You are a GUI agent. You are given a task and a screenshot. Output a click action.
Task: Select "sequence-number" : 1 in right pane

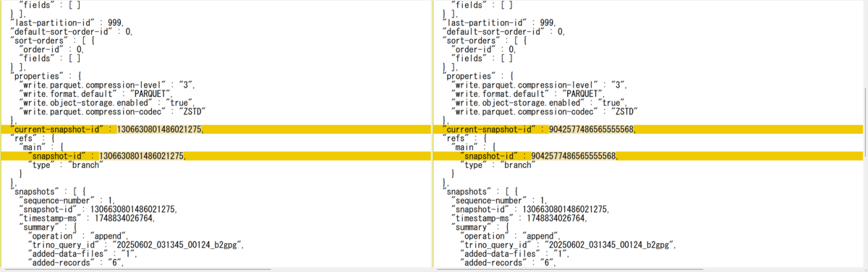[x=499, y=200]
